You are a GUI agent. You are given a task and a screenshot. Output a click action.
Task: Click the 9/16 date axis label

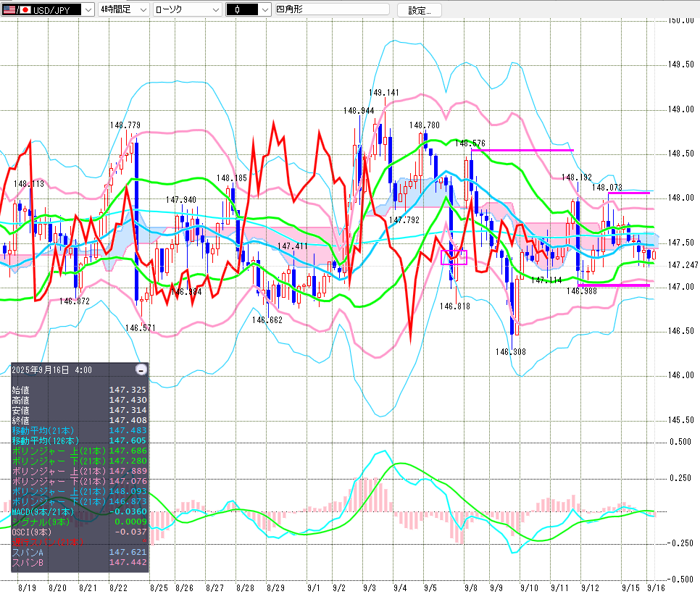click(657, 587)
